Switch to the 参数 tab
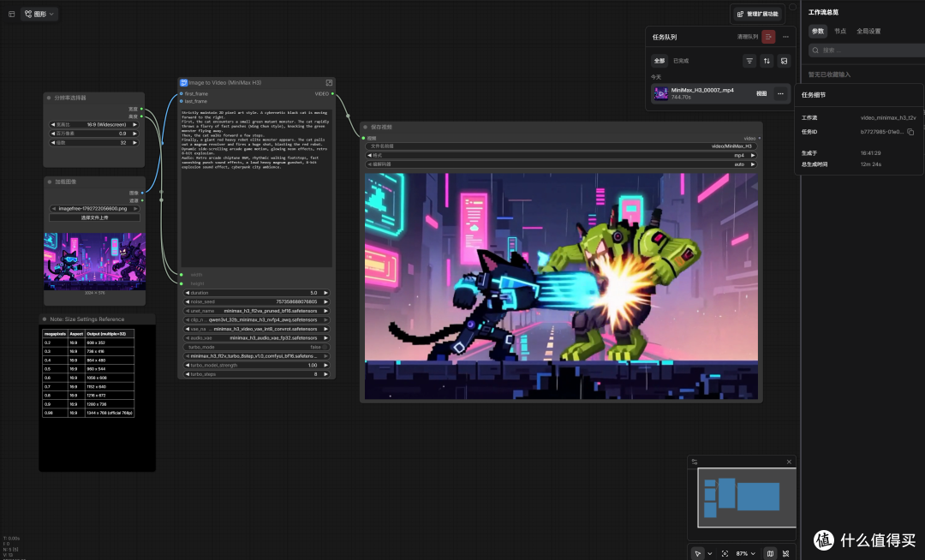 (818, 31)
